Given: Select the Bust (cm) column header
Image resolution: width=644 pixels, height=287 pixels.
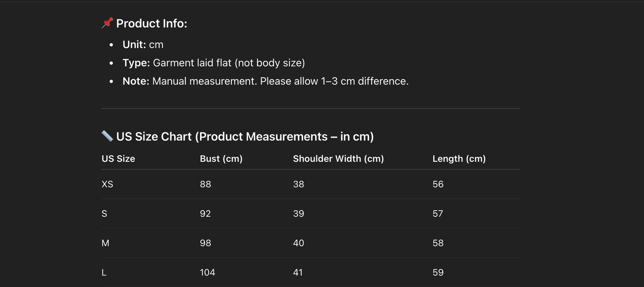Looking at the screenshot, I should tap(221, 159).
